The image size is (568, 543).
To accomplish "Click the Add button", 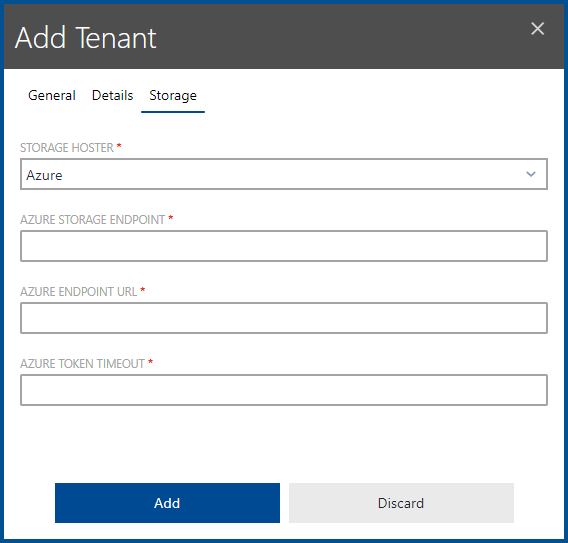I will pos(167,503).
